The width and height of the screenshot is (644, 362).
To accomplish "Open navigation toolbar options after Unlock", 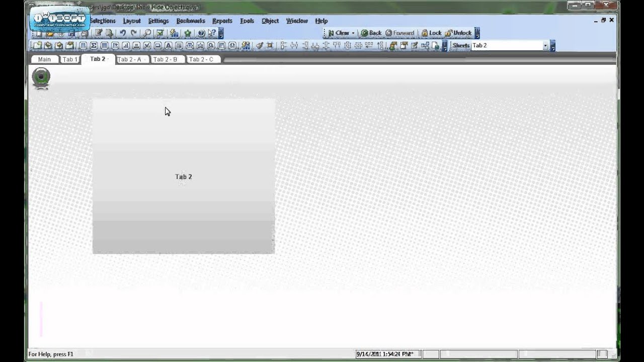I will pos(477,33).
